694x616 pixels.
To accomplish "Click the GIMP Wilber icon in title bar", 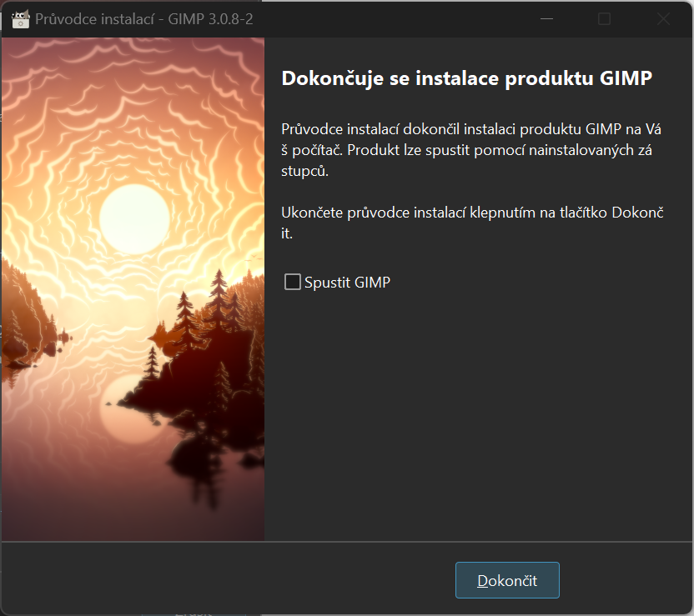I will point(20,19).
